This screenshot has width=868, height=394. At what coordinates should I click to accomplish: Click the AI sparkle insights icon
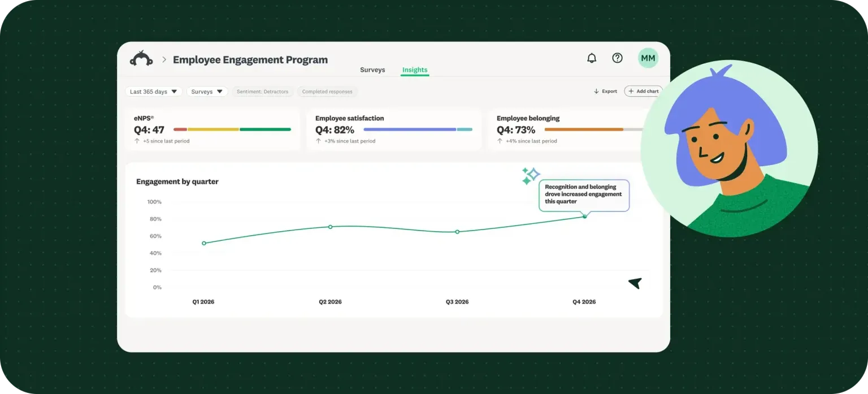pyautogui.click(x=530, y=175)
